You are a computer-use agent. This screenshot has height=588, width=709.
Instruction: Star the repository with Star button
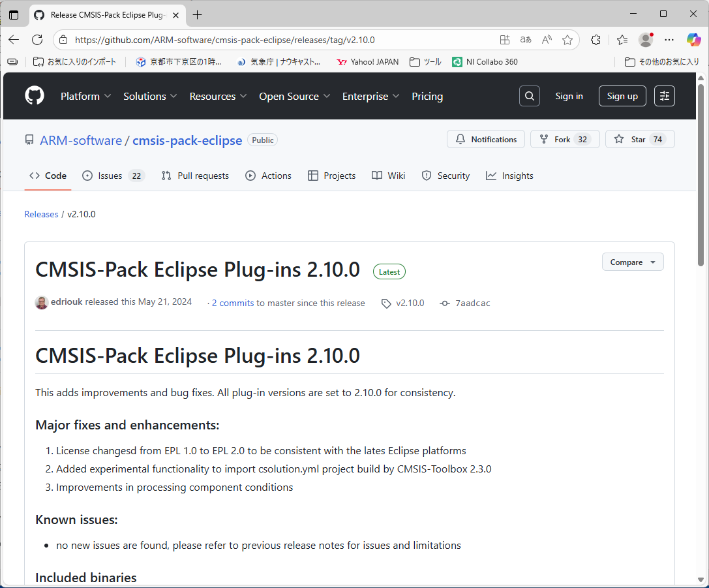pyautogui.click(x=640, y=139)
